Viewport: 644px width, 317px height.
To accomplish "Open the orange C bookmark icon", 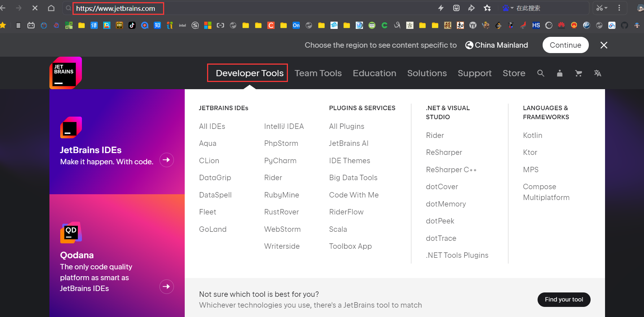I will point(271,25).
